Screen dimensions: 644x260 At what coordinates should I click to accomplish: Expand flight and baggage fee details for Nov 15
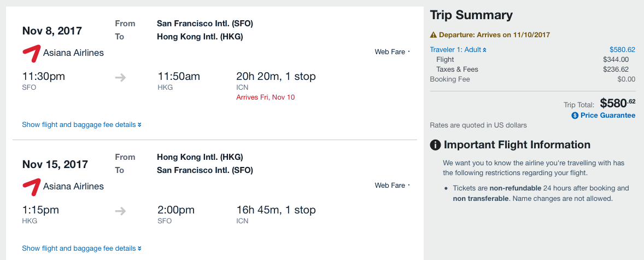81,248
